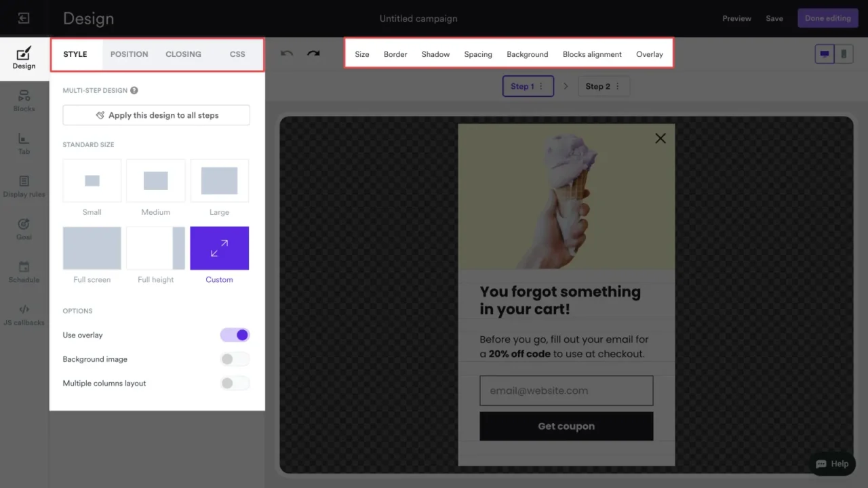
Task: Open the Background toolbar option
Action: 528,54
